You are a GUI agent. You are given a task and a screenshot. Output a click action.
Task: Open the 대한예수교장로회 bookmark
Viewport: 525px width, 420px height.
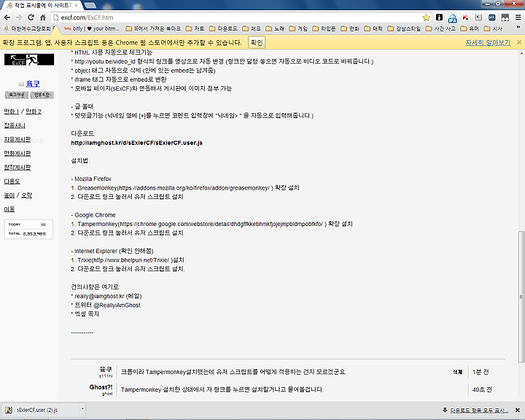tap(29, 28)
